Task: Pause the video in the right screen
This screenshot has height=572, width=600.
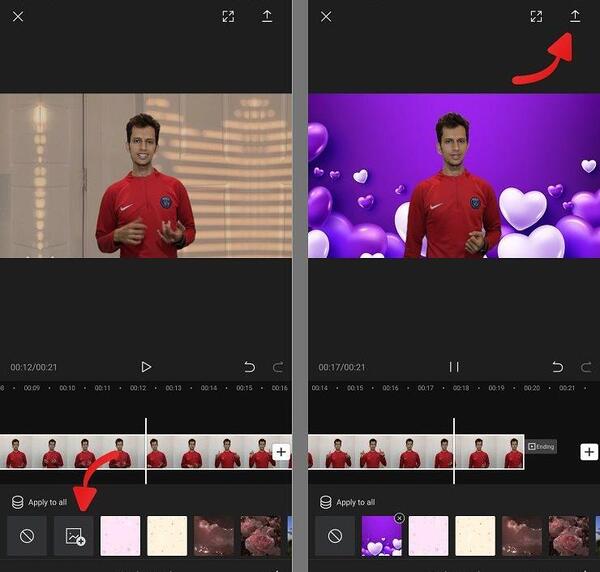Action: [x=454, y=367]
